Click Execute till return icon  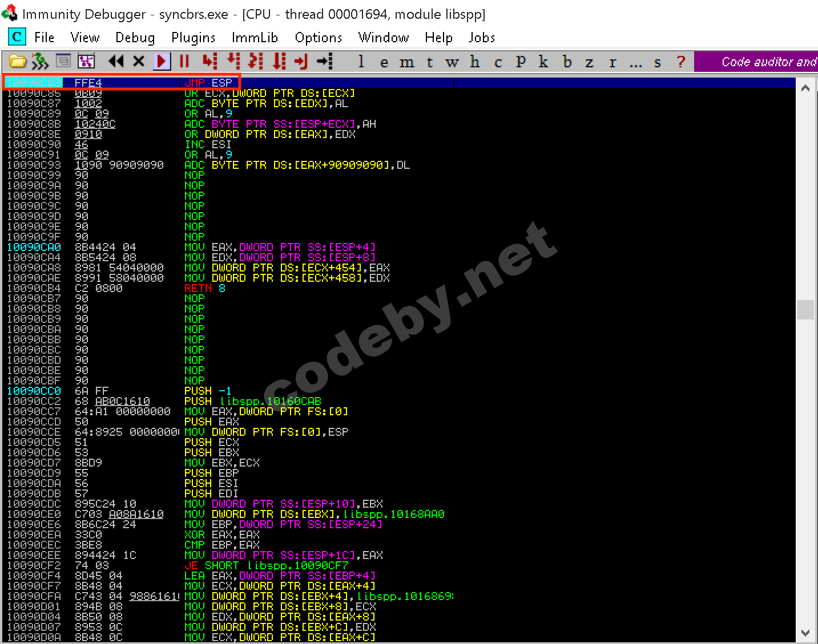point(301,61)
